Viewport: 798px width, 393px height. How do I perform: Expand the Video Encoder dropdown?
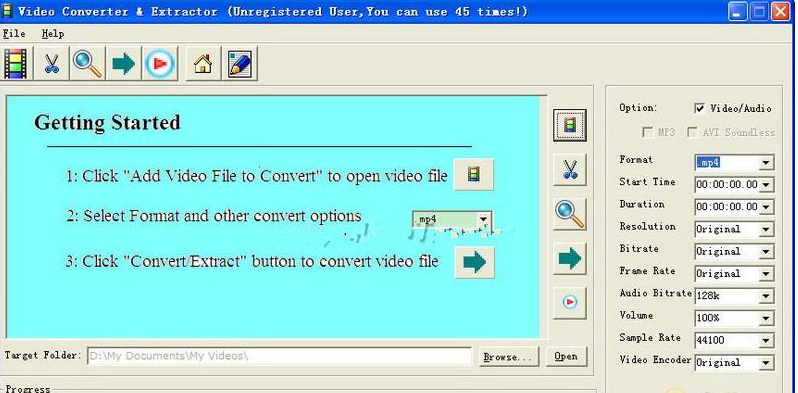point(765,362)
